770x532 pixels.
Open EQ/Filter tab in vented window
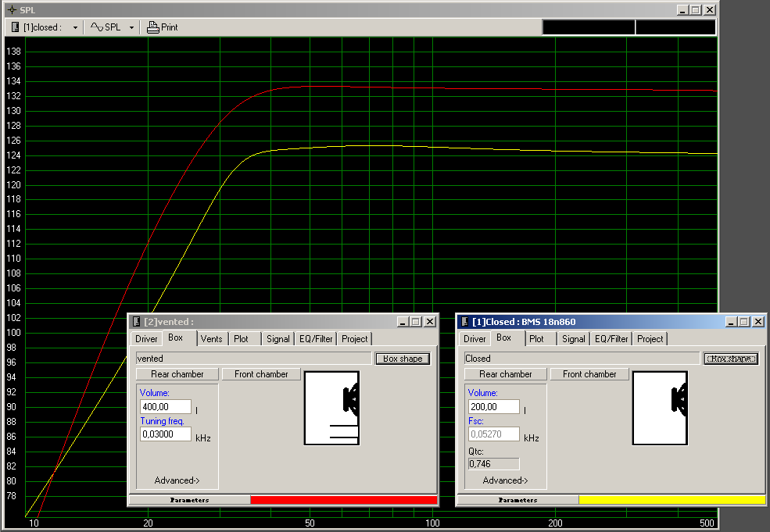click(x=316, y=338)
